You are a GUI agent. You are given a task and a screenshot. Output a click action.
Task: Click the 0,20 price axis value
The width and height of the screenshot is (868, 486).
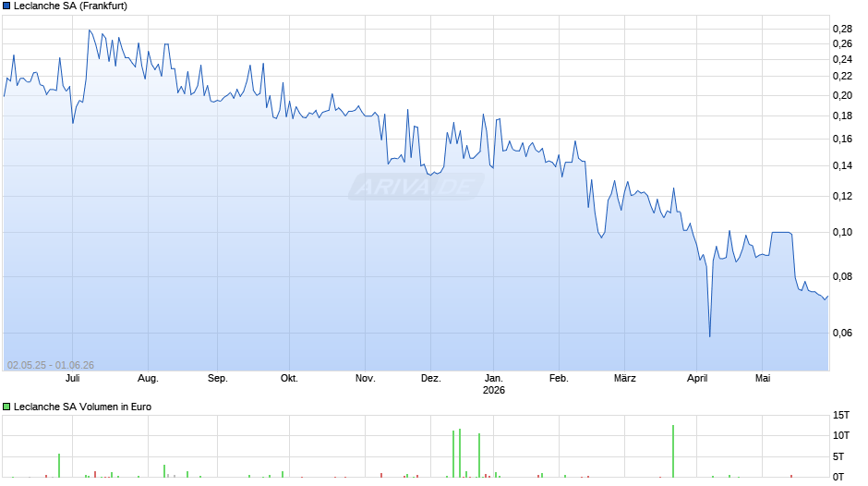click(x=842, y=95)
